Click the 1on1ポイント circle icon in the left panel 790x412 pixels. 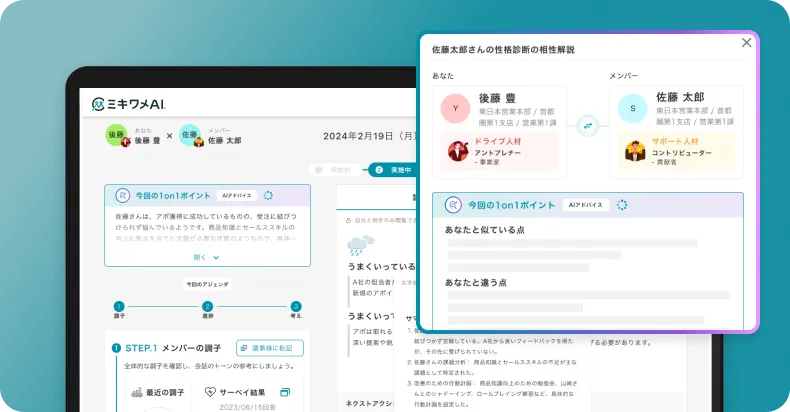pos(122,195)
